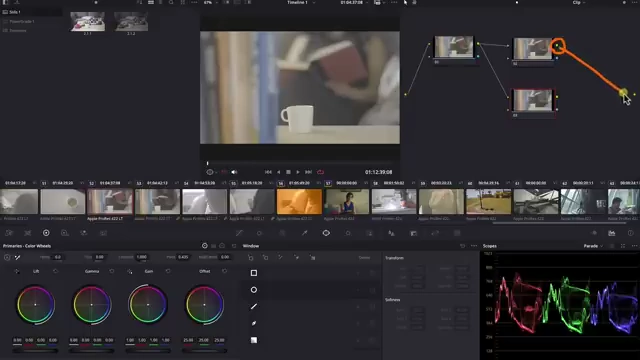
Task: Reset the Lift wheel
Action: pos(56,271)
